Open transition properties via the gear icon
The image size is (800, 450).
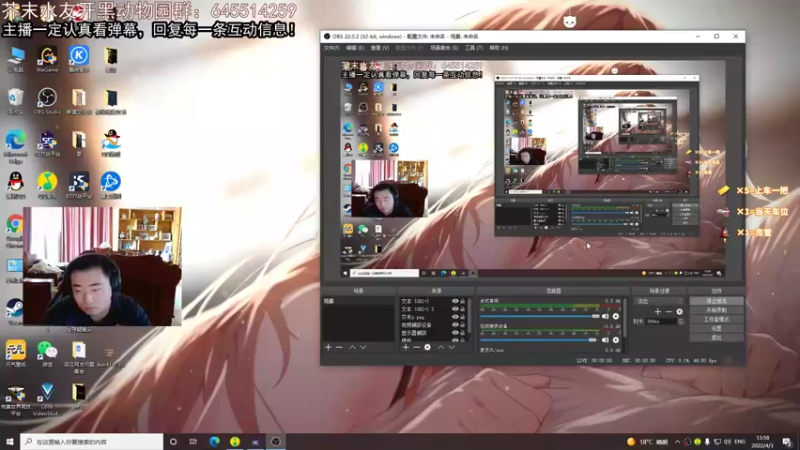680,311
